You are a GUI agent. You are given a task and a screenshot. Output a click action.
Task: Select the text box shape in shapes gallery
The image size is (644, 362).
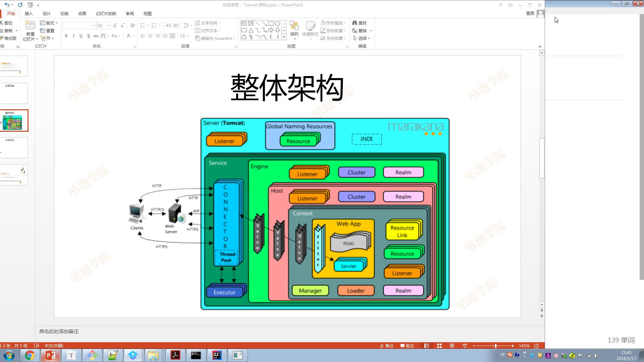pos(244,23)
